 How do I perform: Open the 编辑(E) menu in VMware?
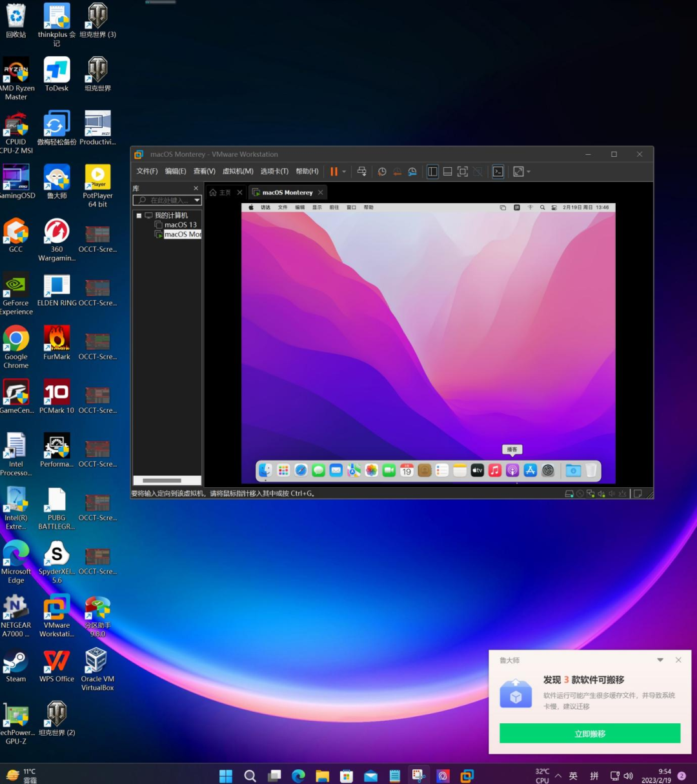(x=176, y=172)
